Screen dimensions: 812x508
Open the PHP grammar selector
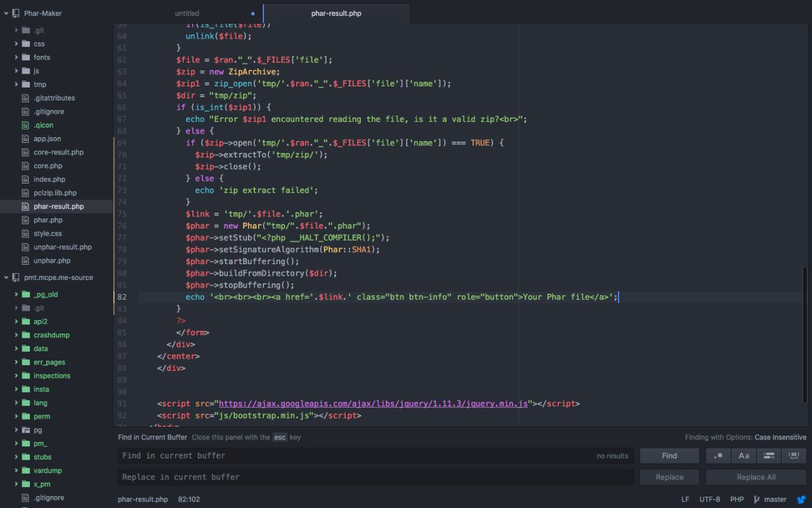pos(737,500)
